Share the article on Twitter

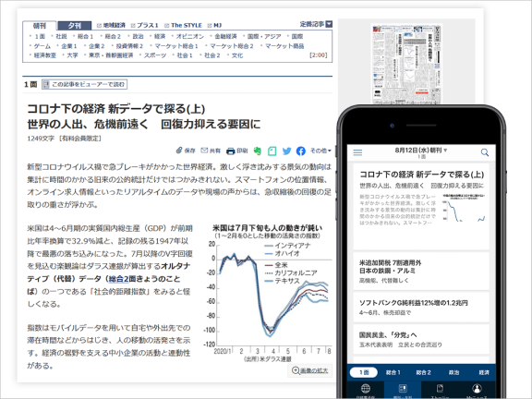click(x=286, y=151)
